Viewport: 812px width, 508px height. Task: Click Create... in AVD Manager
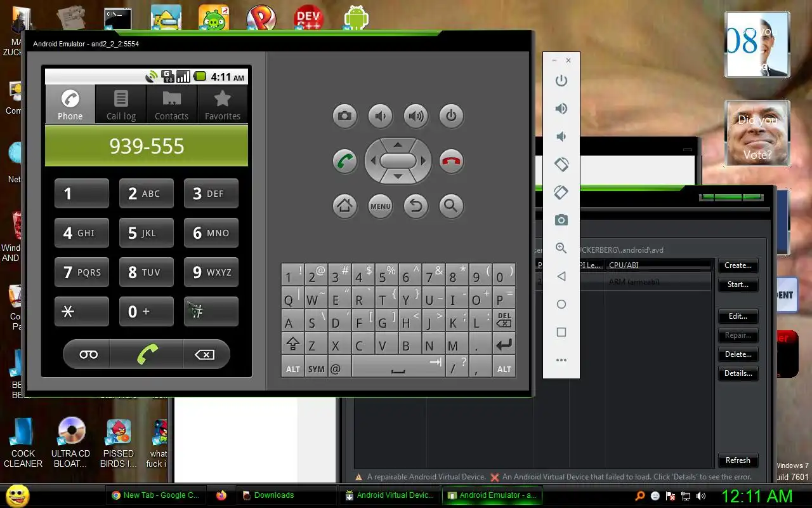pos(738,265)
